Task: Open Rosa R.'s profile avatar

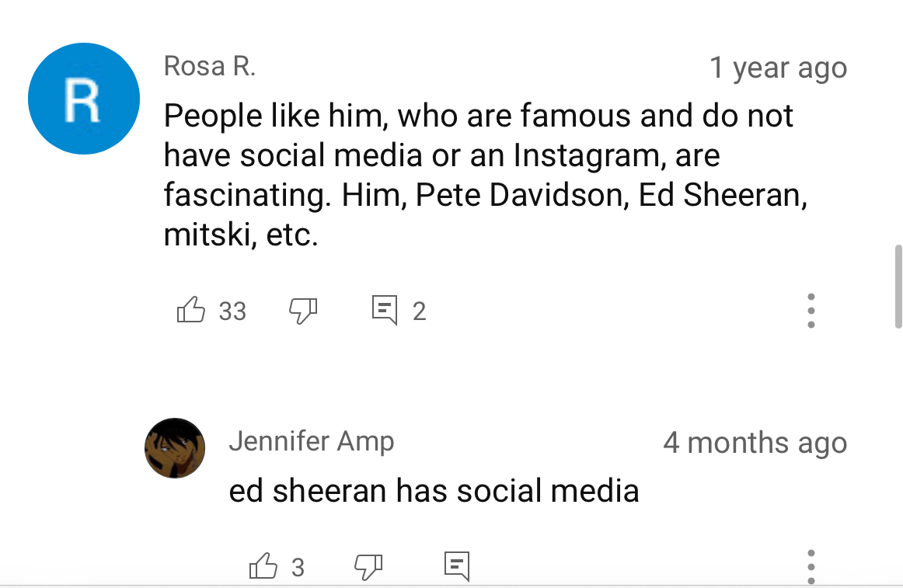Action: [83, 99]
